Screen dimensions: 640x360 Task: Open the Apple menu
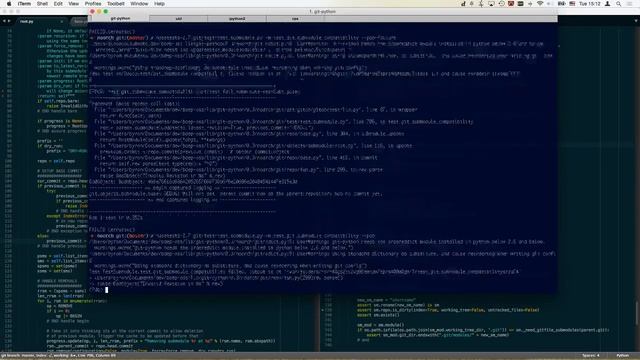coord(9,4)
